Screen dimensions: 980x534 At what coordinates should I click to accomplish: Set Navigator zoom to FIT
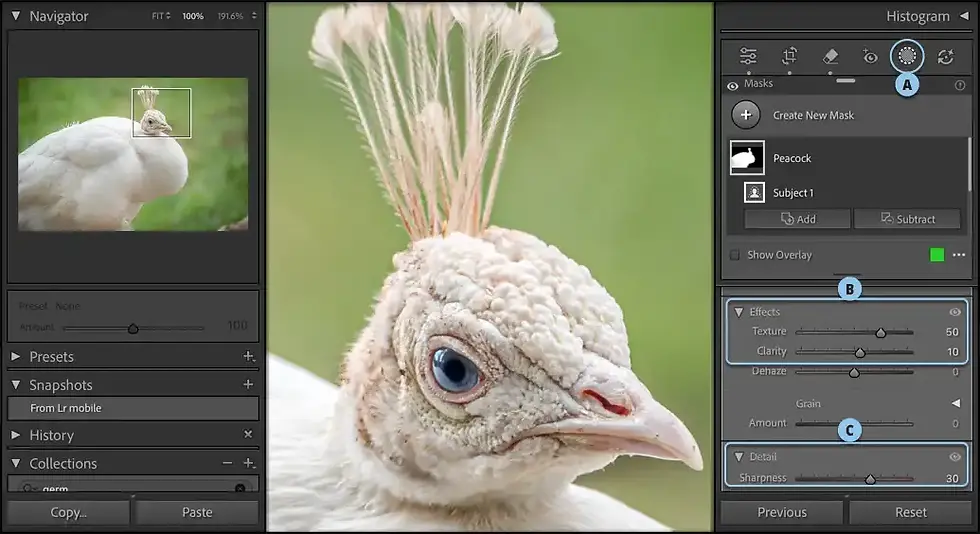coord(158,16)
